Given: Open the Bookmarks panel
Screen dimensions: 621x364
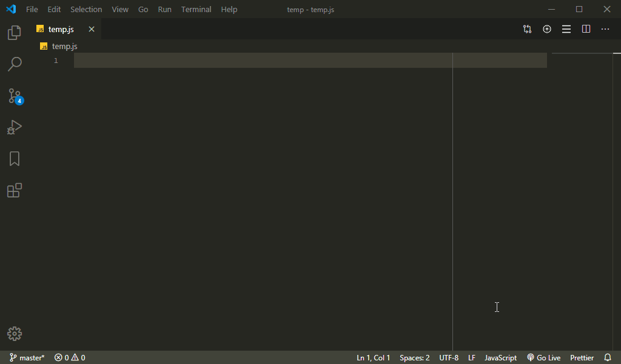Looking at the screenshot, I should (x=14, y=158).
